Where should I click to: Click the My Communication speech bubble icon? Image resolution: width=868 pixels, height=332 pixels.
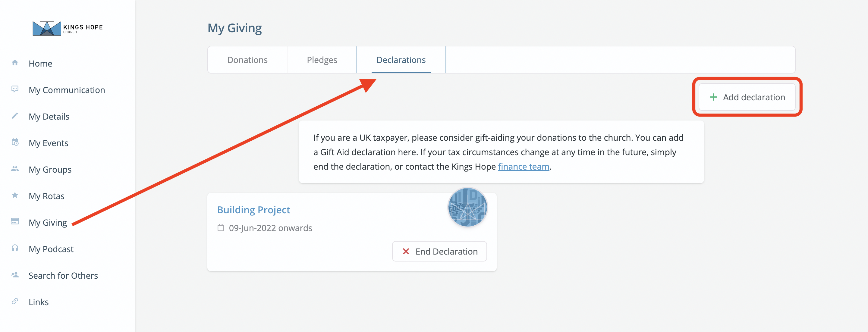click(x=15, y=89)
